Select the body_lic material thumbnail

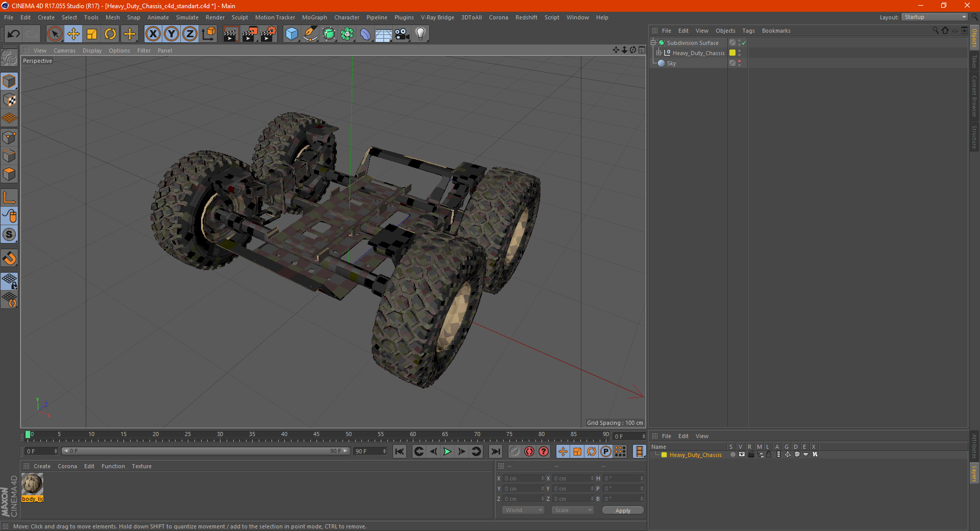(x=32, y=484)
